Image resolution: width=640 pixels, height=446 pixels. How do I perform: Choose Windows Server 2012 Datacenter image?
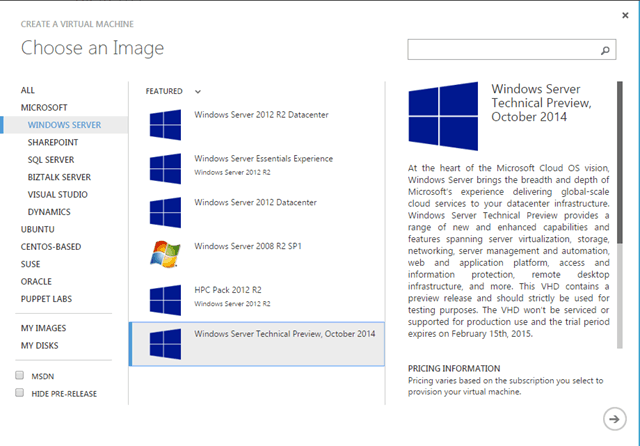[x=257, y=212]
